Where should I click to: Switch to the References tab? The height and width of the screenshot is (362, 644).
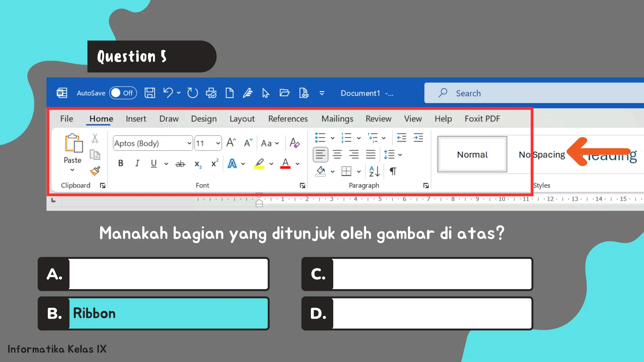click(288, 119)
